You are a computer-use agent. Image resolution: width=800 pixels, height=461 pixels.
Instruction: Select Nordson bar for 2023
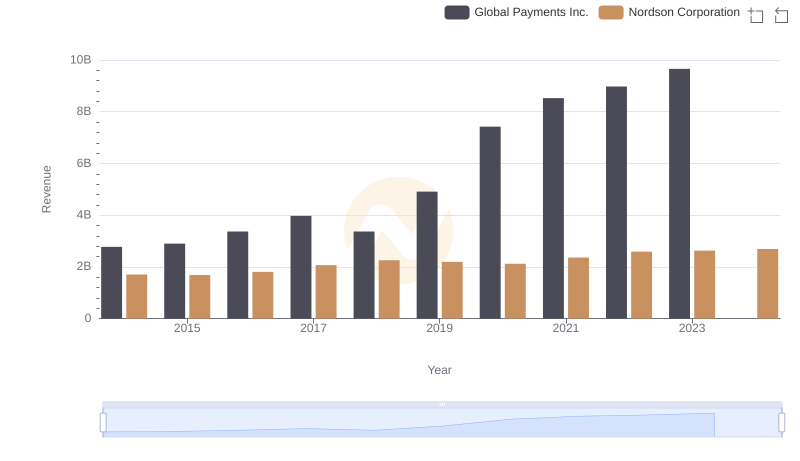point(704,284)
